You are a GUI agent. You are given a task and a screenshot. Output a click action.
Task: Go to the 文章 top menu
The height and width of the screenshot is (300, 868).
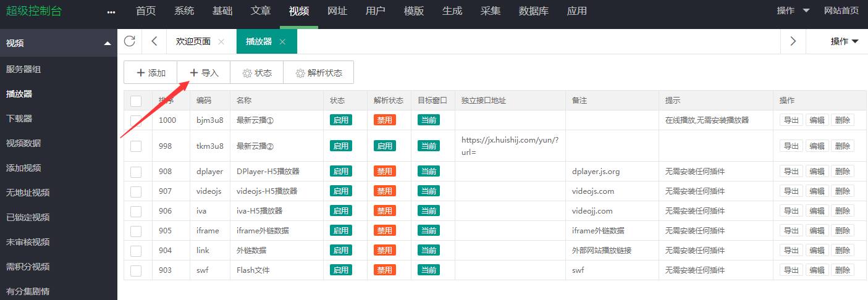261,11
